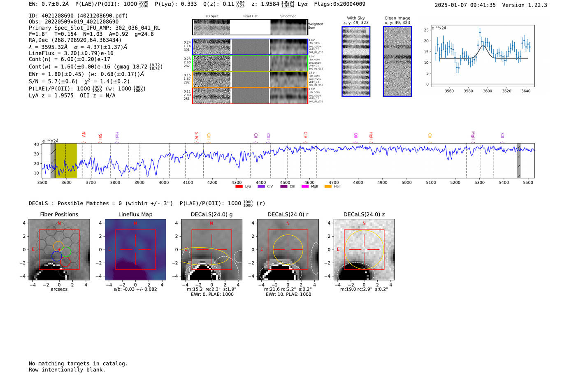The width and height of the screenshot is (576, 392).
Task: Click the orange fiber circle in Fiber Positions
Action: pos(58,246)
